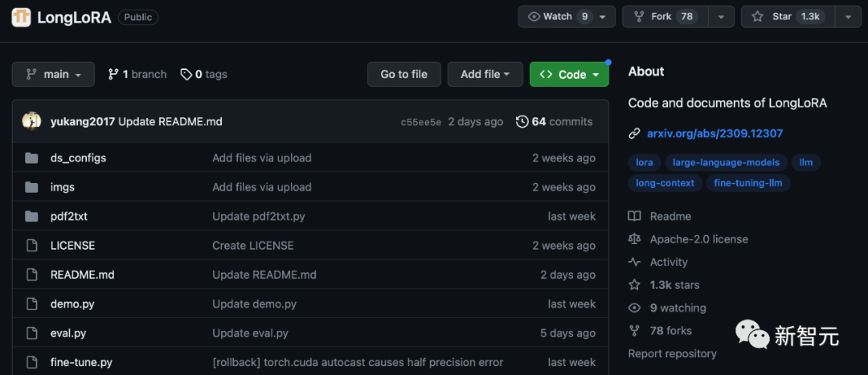Open the Add file dropdown
This screenshot has height=375, width=868.
click(485, 75)
